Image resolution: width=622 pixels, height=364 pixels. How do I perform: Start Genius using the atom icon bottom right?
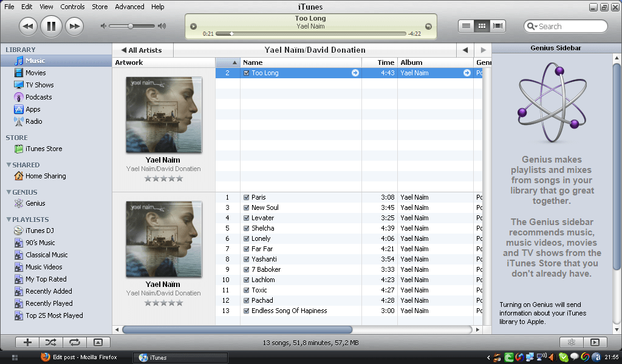point(571,342)
